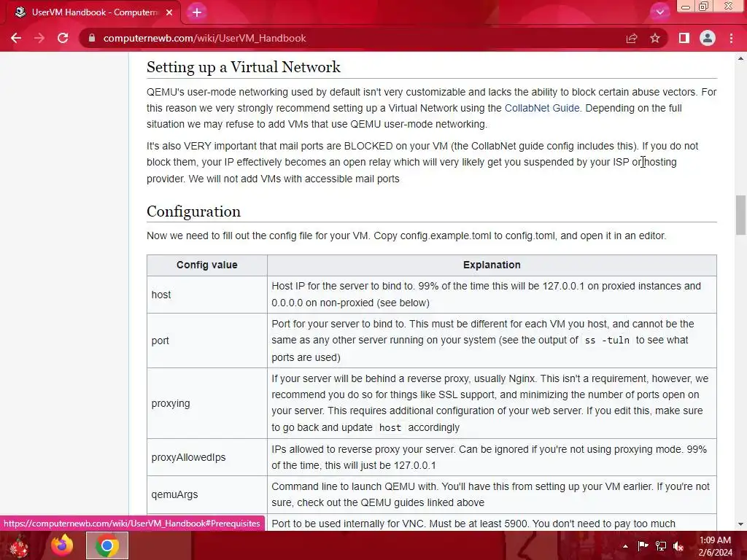Open the clock showing 1:09 AM
This screenshot has height=560, width=747.
tap(716, 546)
